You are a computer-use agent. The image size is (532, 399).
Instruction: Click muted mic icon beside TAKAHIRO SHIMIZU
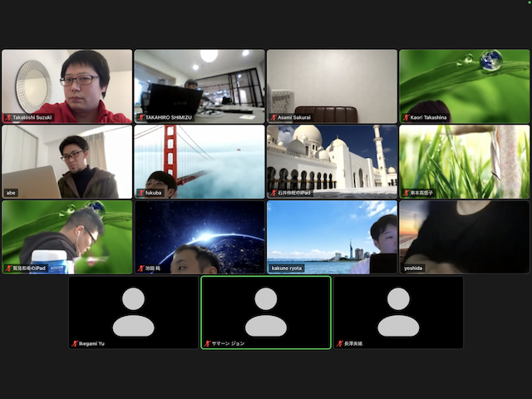pyautogui.click(x=140, y=118)
